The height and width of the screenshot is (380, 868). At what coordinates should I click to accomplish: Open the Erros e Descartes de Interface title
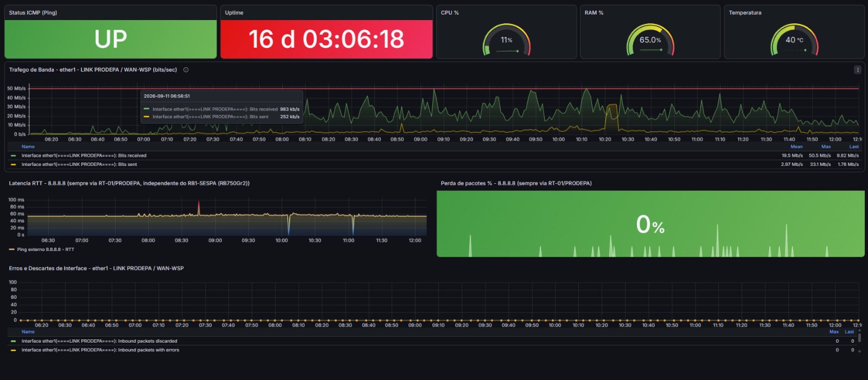click(96, 268)
